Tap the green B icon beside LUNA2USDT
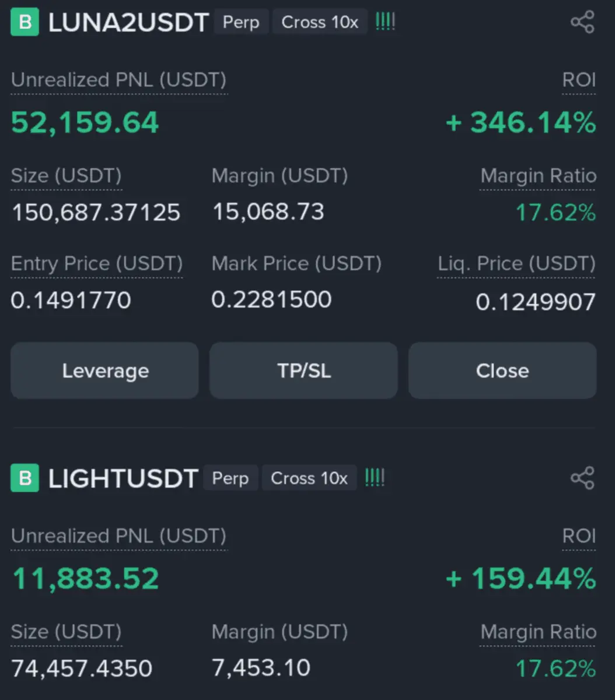This screenshot has width=615, height=700. pos(25,23)
